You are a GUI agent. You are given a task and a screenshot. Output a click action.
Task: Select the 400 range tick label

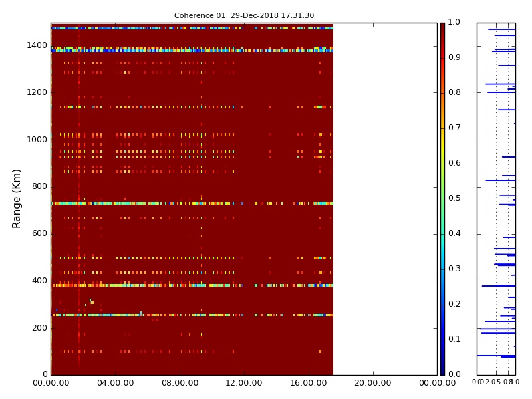click(x=39, y=281)
